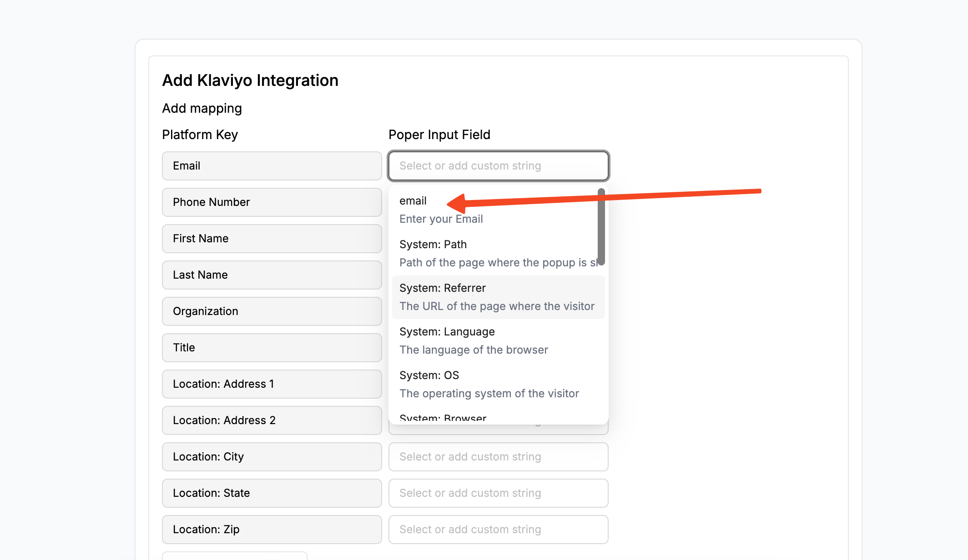968x560 pixels.
Task: Click the Location: State key field
Action: 272,493
